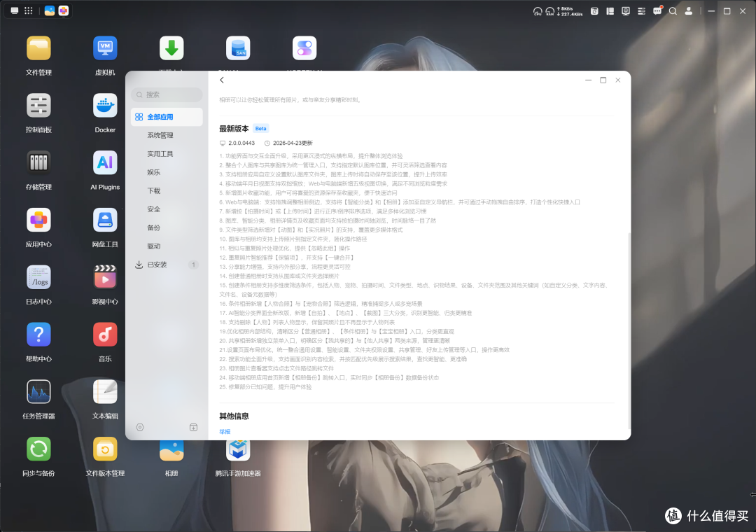Viewport: 756px width, 532px height.
Task: Open 网盘工具 desktop icon
Action: click(x=105, y=220)
